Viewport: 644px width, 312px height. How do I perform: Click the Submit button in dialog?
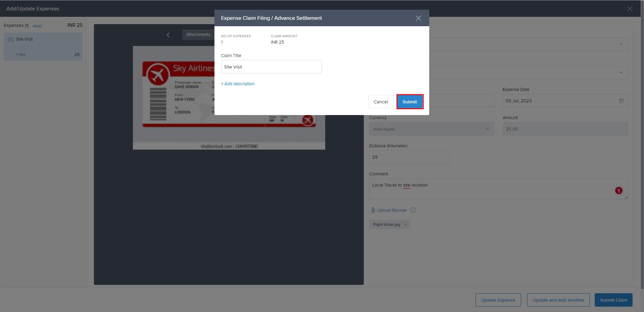point(409,102)
